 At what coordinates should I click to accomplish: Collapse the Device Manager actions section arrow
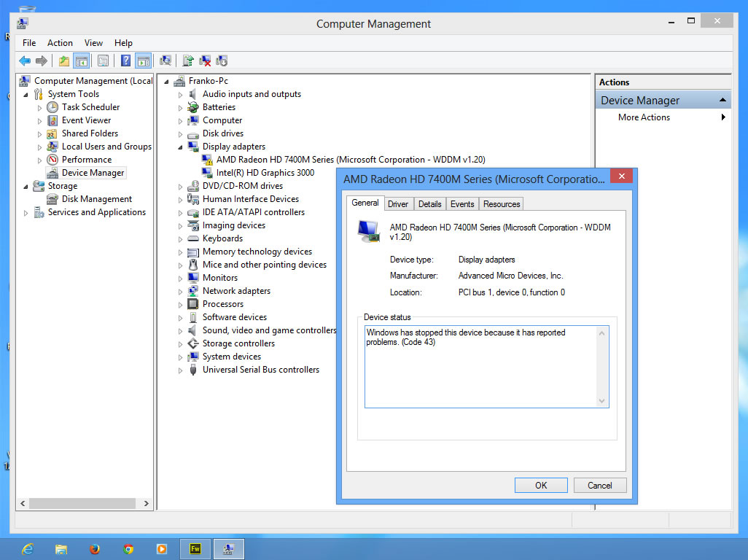tap(722, 100)
